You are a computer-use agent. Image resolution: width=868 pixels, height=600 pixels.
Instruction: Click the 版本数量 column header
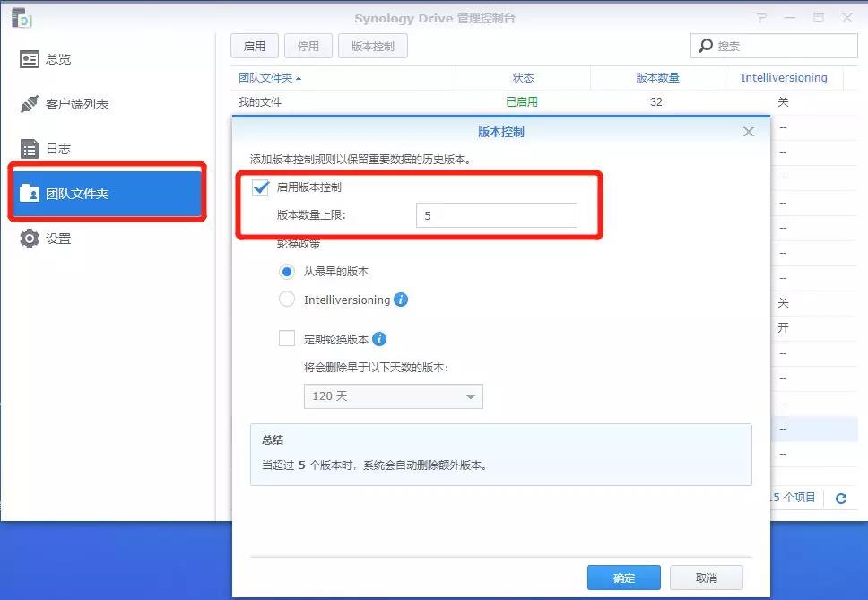tap(657, 78)
